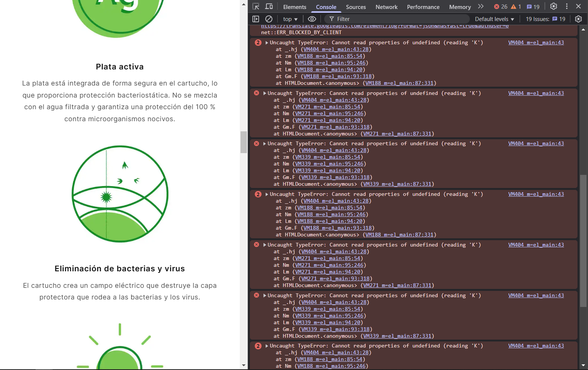Expand the second Uncaught TypeError entry
Image resolution: width=588 pixels, height=370 pixels.
[x=265, y=93]
